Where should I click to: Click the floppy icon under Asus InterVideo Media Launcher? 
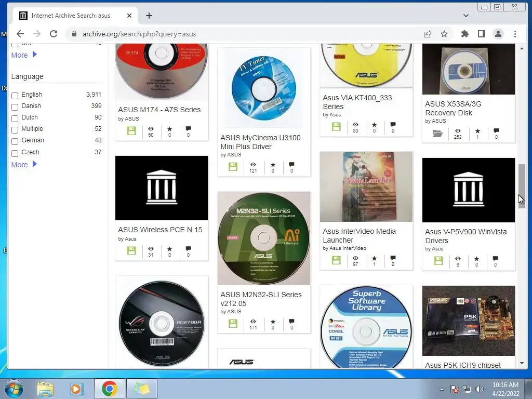tap(336, 260)
